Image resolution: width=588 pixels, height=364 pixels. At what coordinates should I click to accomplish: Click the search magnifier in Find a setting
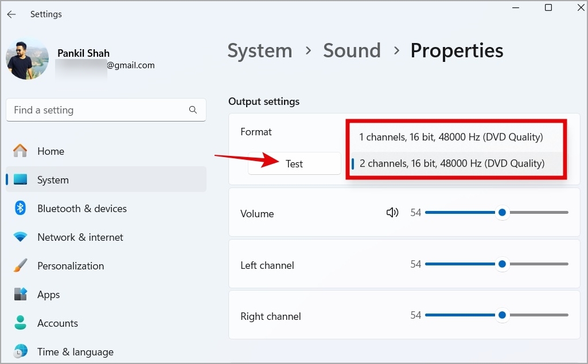[x=193, y=109]
